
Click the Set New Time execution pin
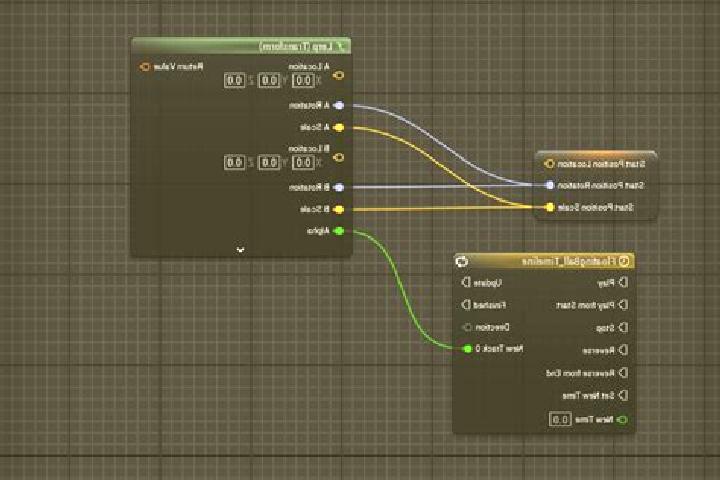pos(623,395)
